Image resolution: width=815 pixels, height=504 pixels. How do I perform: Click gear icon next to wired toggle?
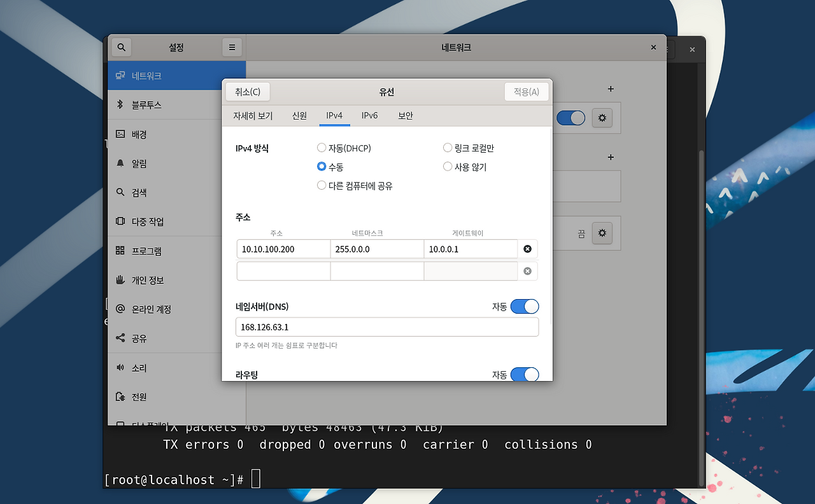click(602, 118)
